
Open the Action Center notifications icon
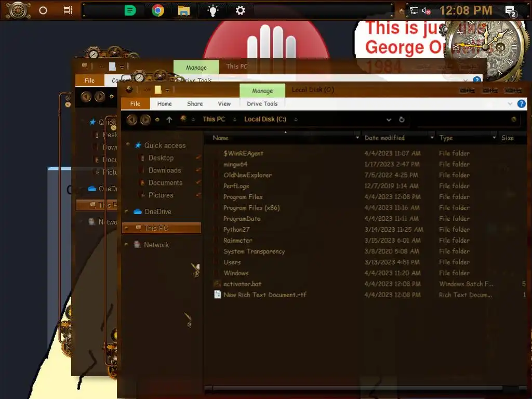click(x=511, y=11)
